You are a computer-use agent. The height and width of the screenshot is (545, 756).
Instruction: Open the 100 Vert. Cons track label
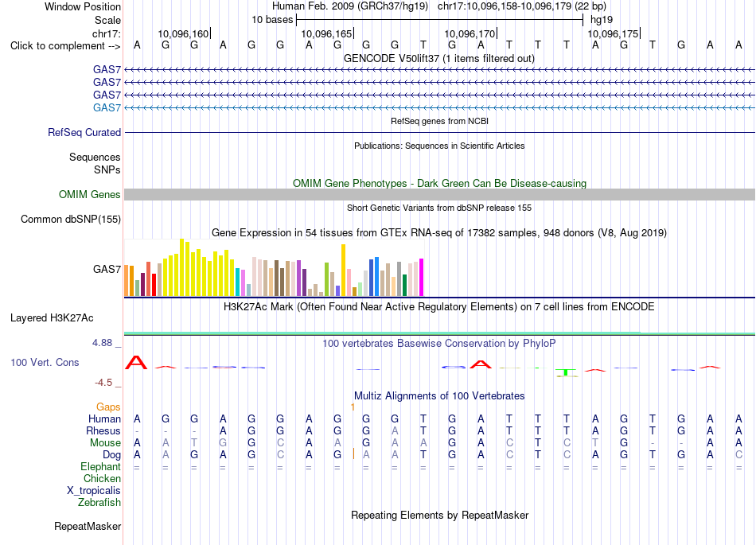[45, 362]
